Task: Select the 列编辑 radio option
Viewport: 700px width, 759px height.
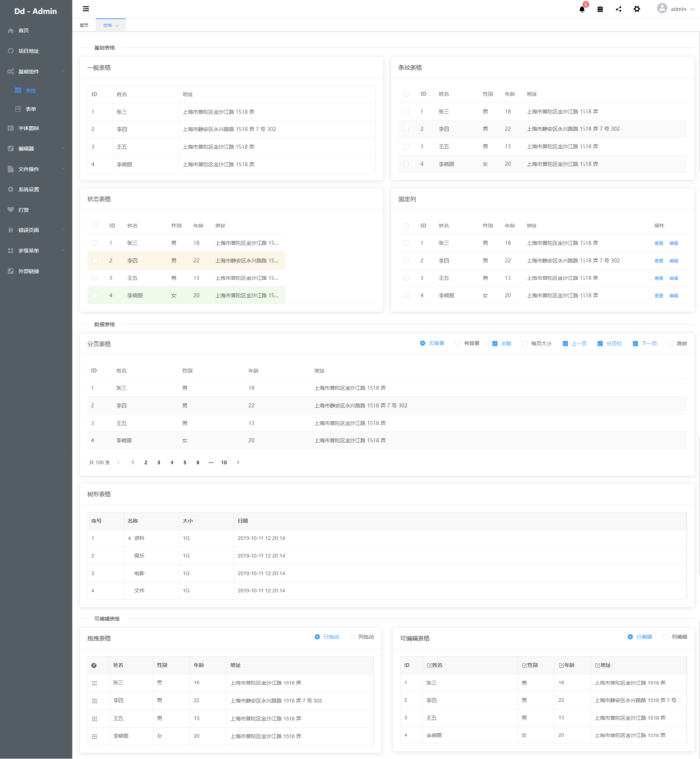Action: [x=675, y=638]
